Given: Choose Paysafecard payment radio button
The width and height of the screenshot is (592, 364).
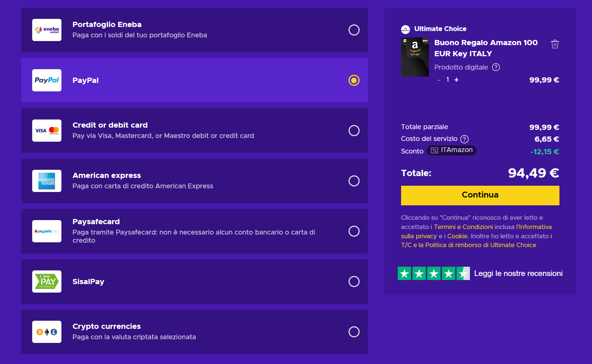Looking at the screenshot, I should coord(354,231).
